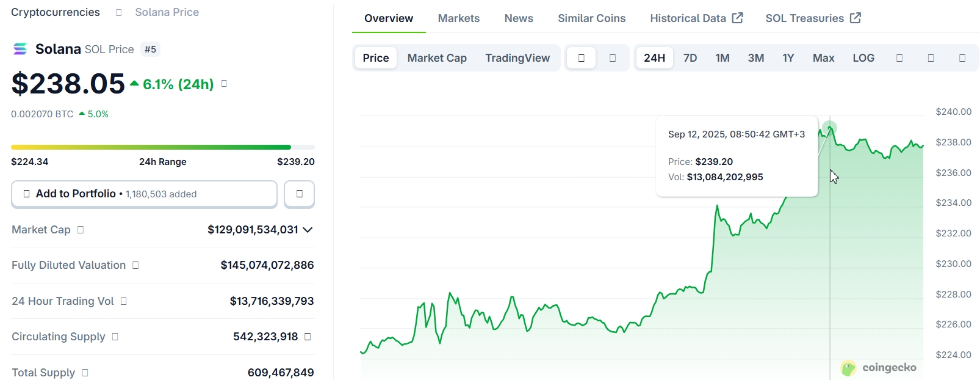
Task: Open info icon next to Fully Diluted Valuation
Action: (x=135, y=265)
